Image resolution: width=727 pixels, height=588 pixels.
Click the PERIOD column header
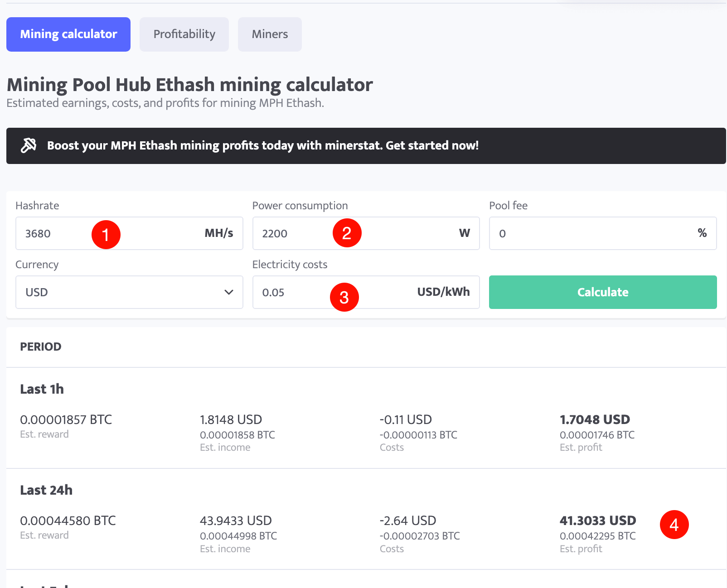tap(41, 347)
